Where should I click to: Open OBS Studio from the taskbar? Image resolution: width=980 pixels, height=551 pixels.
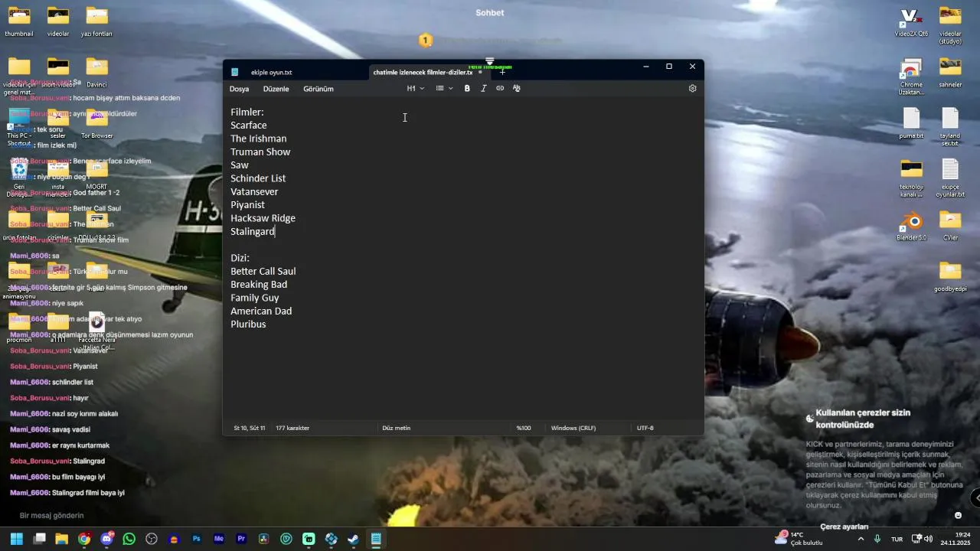152,539
